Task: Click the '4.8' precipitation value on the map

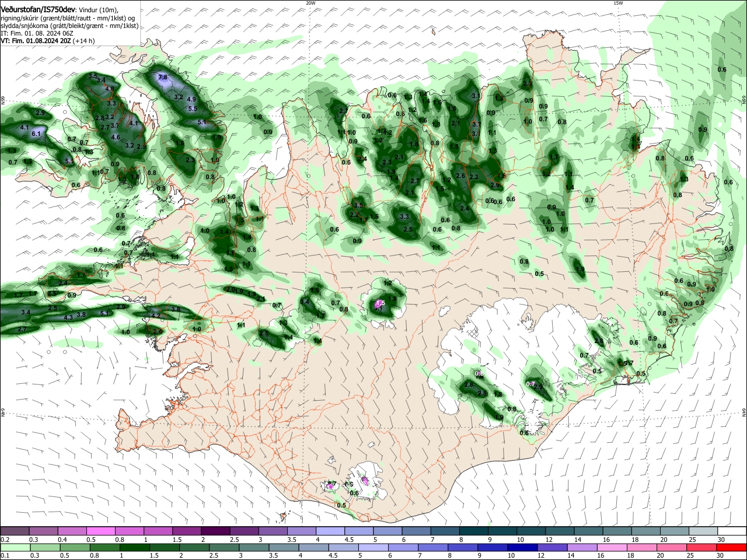Action: (x=110, y=89)
